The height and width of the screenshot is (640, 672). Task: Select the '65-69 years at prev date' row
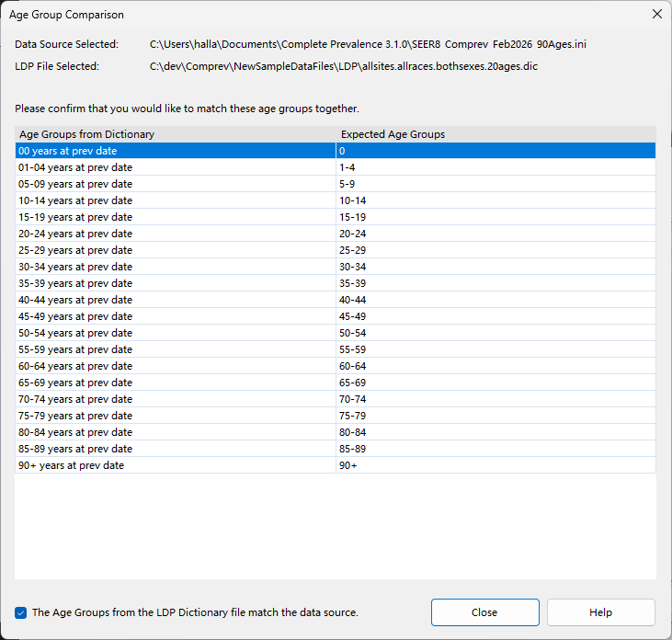coord(336,383)
